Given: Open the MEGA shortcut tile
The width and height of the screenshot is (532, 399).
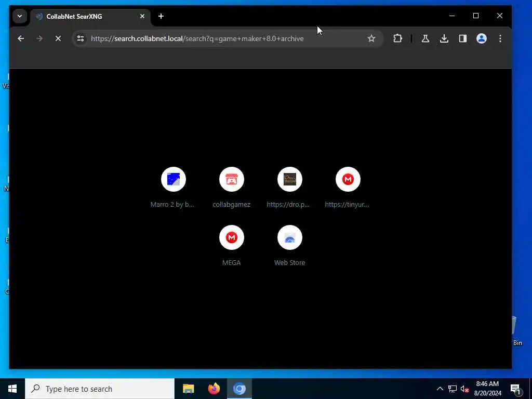Looking at the screenshot, I should (x=231, y=246).
